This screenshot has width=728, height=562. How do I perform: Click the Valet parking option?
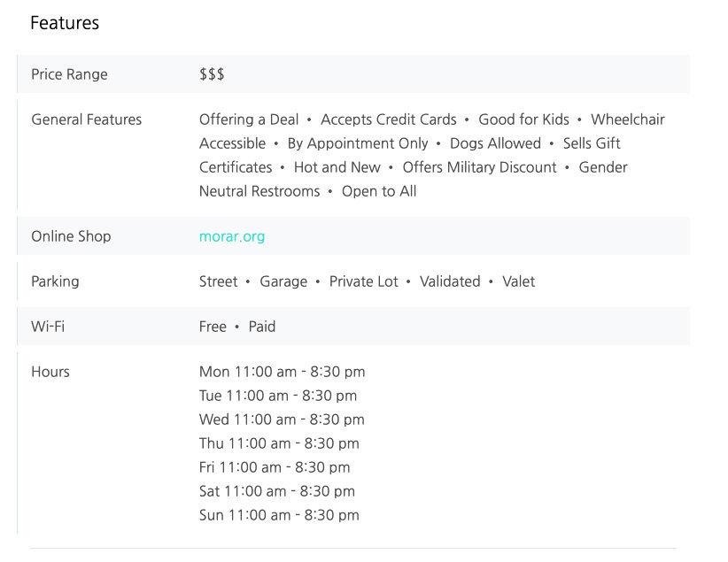(x=519, y=281)
